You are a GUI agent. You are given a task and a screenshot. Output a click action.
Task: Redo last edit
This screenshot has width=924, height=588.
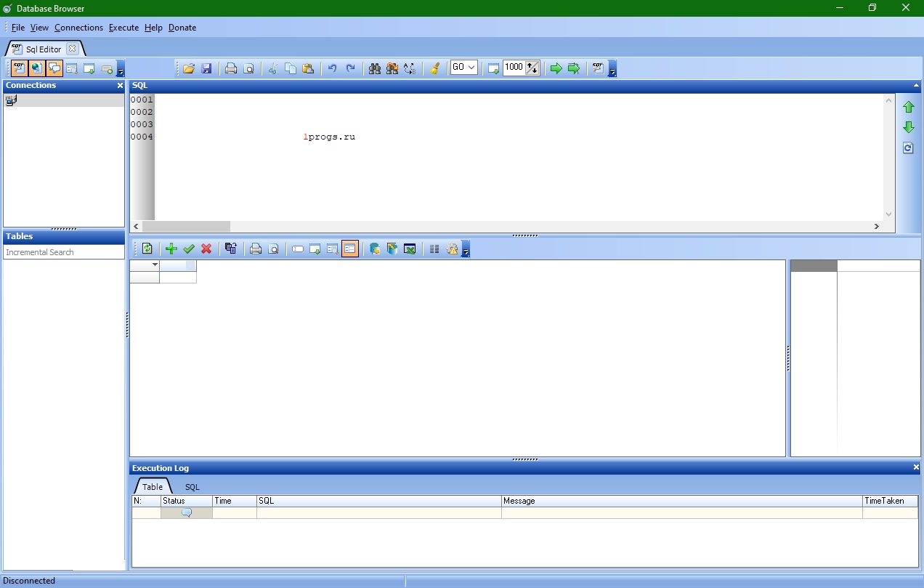coord(350,68)
